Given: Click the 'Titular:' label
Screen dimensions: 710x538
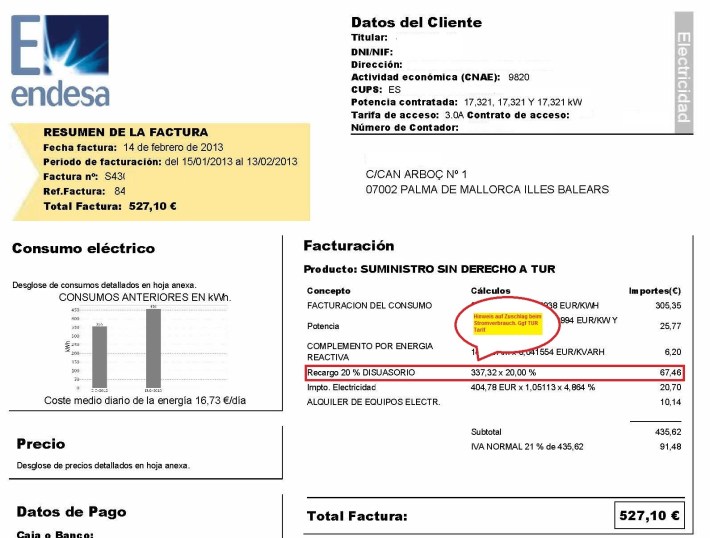Looking at the screenshot, I should tap(369, 38).
